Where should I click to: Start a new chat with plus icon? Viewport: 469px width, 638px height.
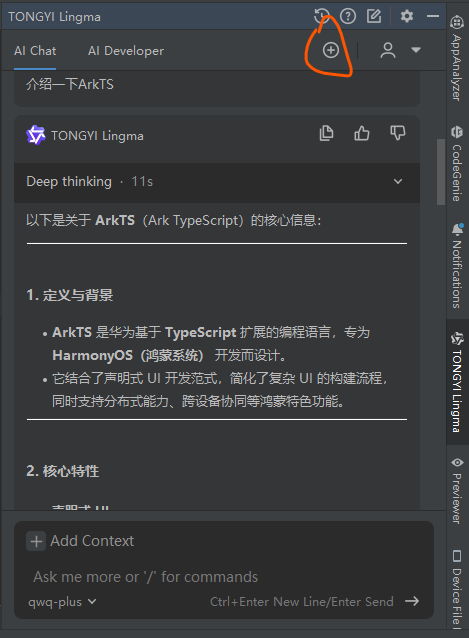pos(331,50)
